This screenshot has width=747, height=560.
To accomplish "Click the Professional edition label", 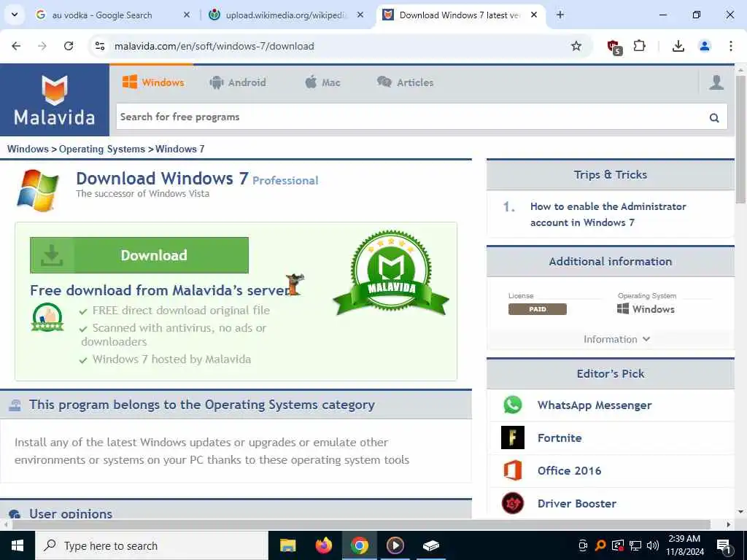I will [x=285, y=181].
